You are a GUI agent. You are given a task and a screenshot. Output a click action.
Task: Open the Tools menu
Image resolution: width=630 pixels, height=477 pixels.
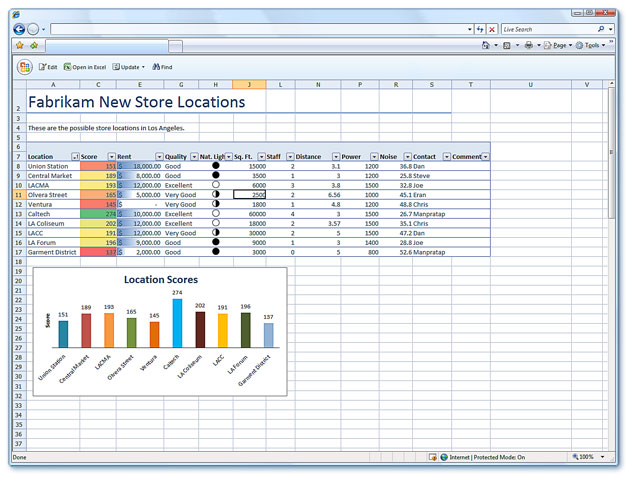[x=590, y=45]
